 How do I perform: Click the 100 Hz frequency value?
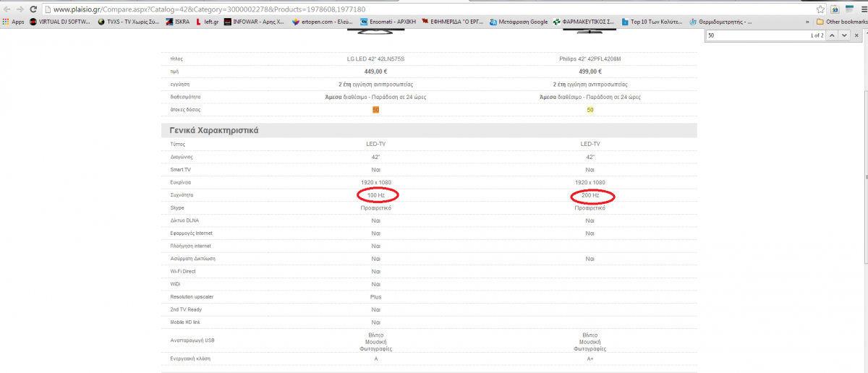click(376, 196)
